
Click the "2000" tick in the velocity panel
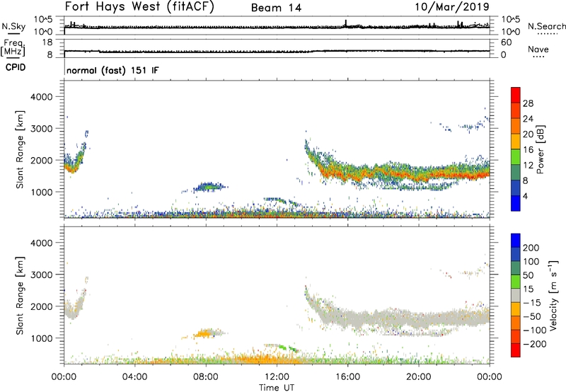(x=42, y=306)
